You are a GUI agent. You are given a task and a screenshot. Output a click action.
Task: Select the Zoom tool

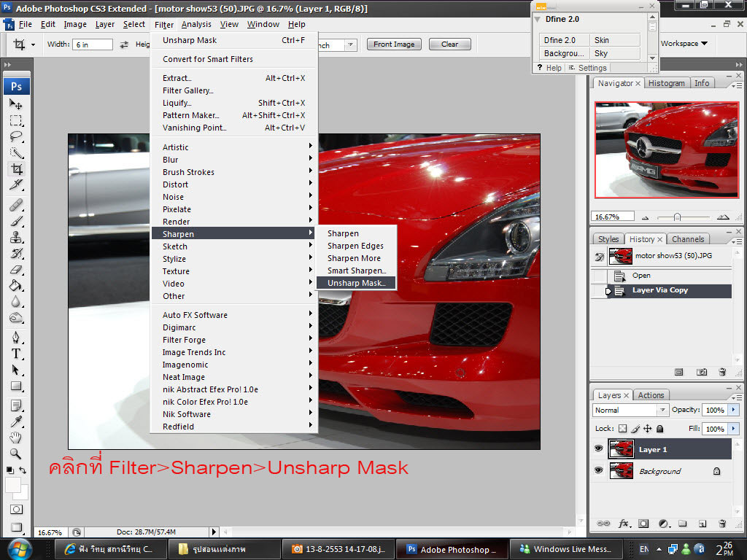[16, 454]
